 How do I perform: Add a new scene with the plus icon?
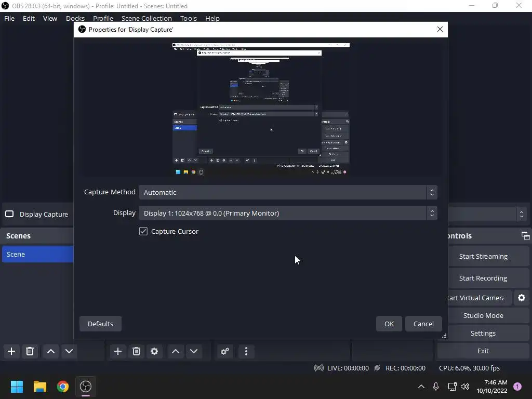[11, 351]
